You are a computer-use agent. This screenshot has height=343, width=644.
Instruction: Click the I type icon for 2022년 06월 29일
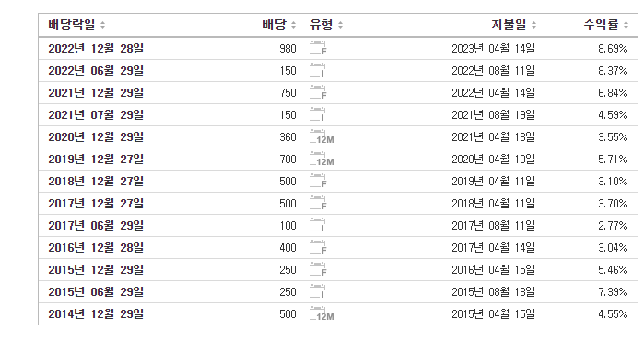click(318, 70)
